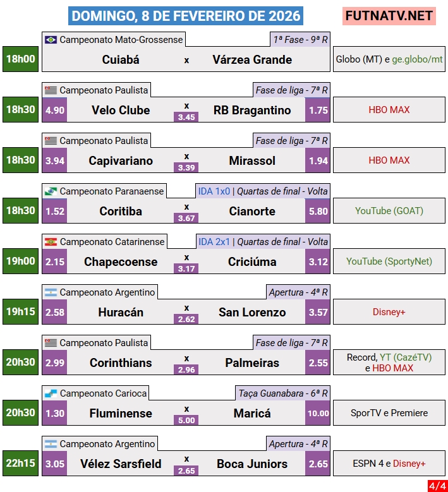Click the Santa Catarina flag icon
This screenshot has height=492, width=448.
pyautogui.click(x=51, y=242)
